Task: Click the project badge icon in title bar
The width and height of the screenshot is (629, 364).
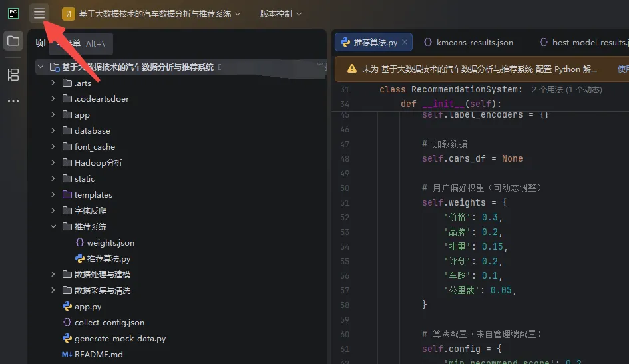Action: [68, 14]
